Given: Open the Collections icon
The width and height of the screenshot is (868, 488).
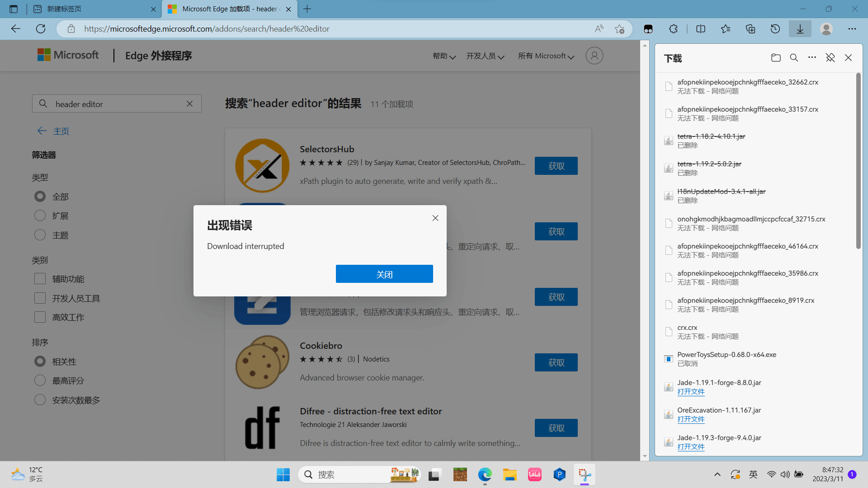Looking at the screenshot, I should tap(750, 28).
